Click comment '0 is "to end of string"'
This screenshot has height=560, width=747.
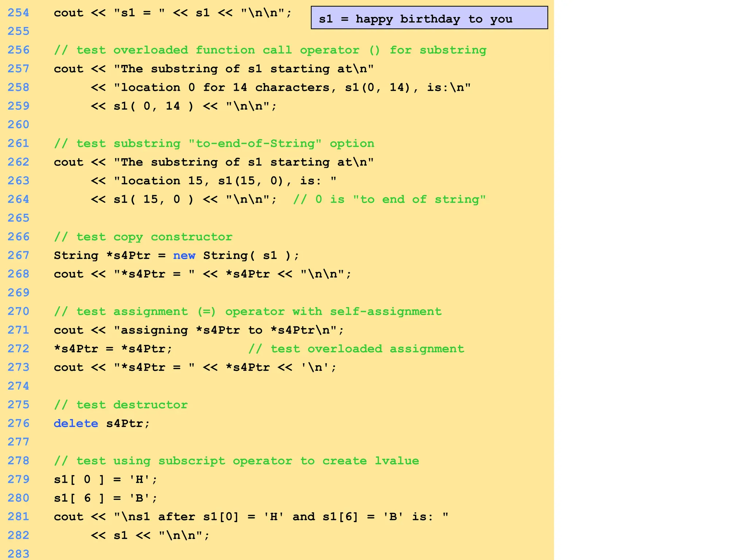click(x=400, y=199)
